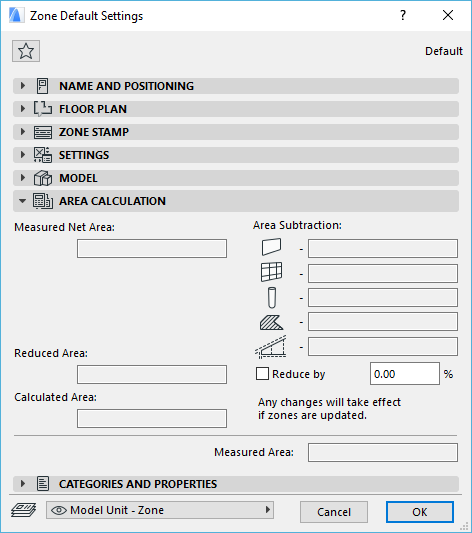Click the Default label at top right
The height and width of the screenshot is (533, 472).
click(x=444, y=51)
